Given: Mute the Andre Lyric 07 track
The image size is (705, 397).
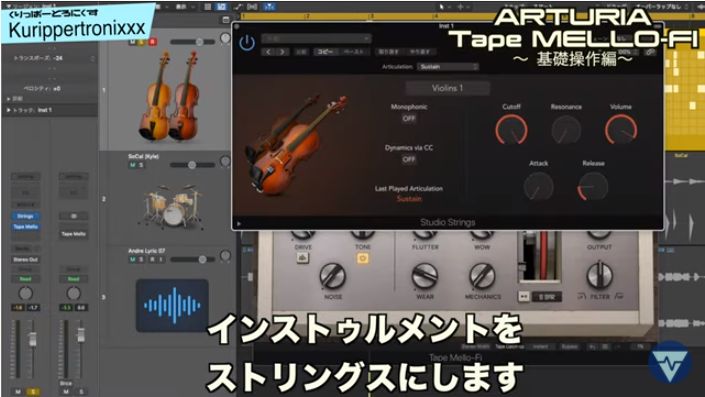Looking at the screenshot, I should [133, 259].
